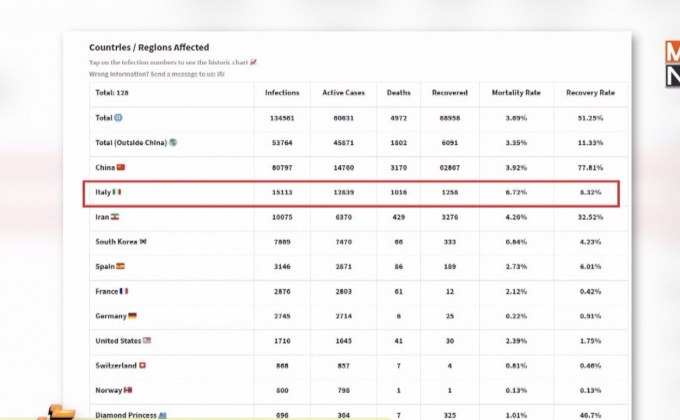The image size is (680, 420).
Task: Click the United States flag icon
Action: [x=147, y=340]
